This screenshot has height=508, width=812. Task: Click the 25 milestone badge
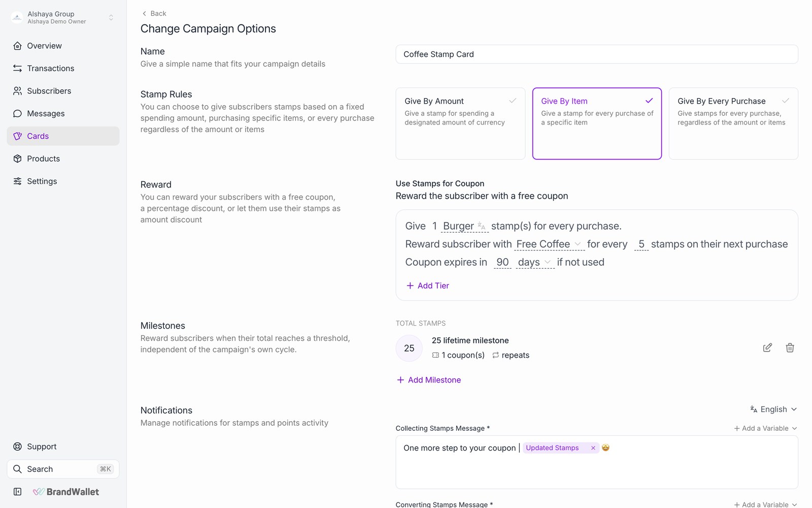pos(409,348)
